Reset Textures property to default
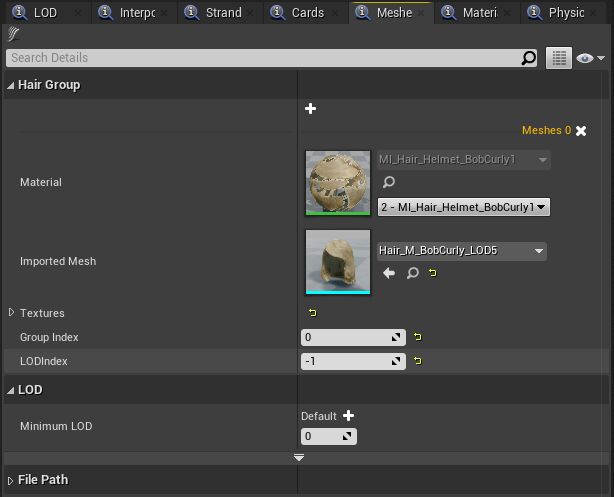The image size is (614, 497). (313, 313)
